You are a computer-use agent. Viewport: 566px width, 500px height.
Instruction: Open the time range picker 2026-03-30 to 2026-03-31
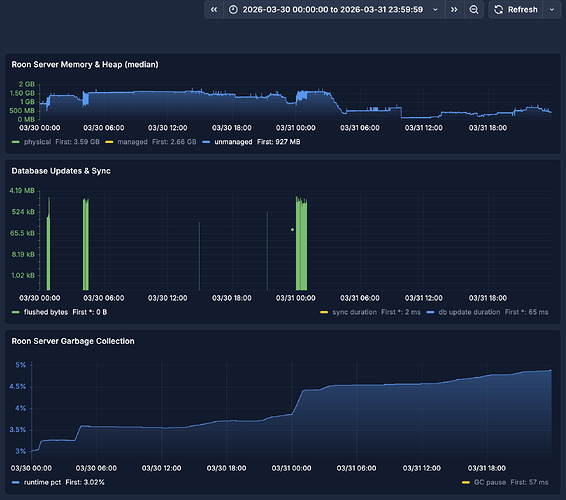tap(334, 10)
